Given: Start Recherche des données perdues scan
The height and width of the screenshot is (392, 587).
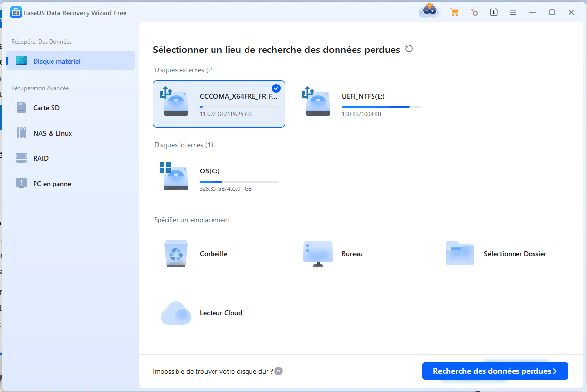Looking at the screenshot, I should click(495, 371).
